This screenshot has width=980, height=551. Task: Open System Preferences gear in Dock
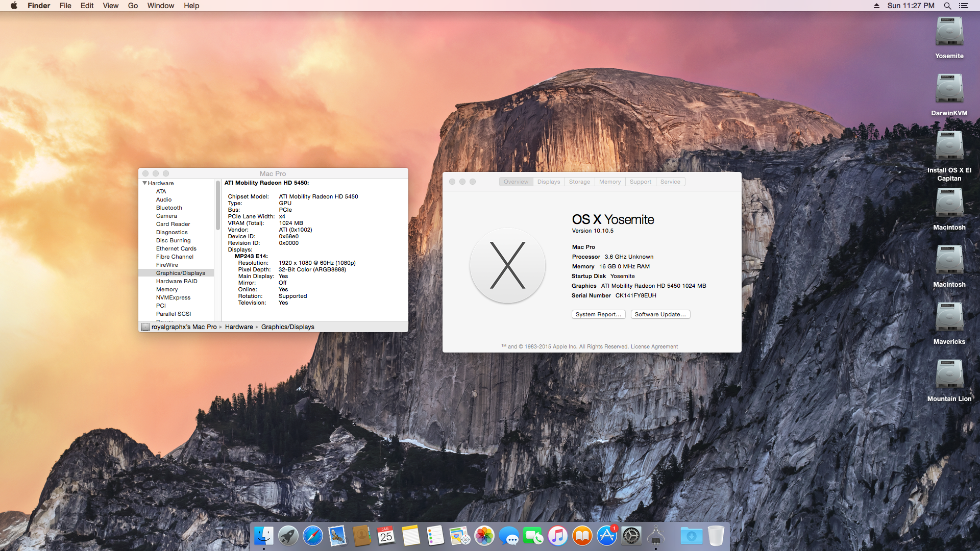point(631,536)
